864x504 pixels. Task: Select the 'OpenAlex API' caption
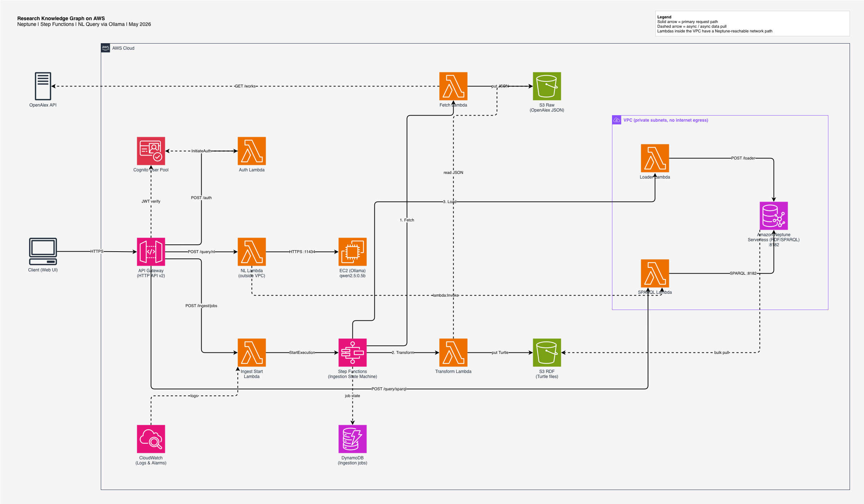43,105
